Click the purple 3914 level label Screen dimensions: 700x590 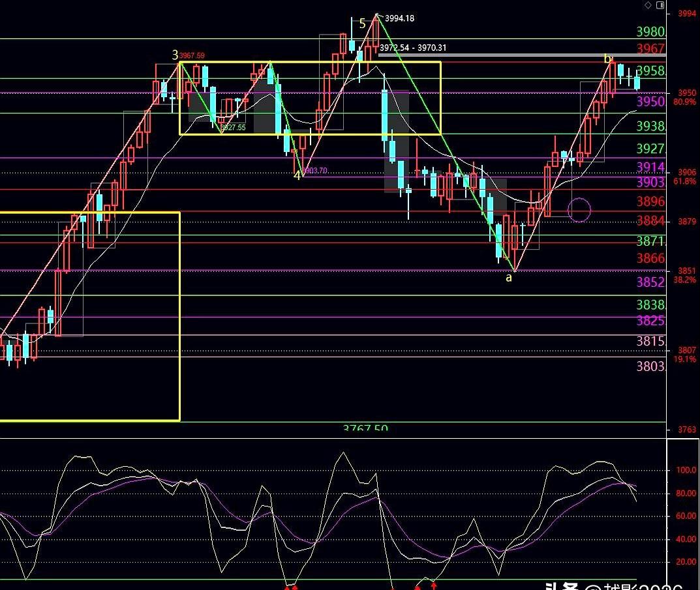coord(651,168)
